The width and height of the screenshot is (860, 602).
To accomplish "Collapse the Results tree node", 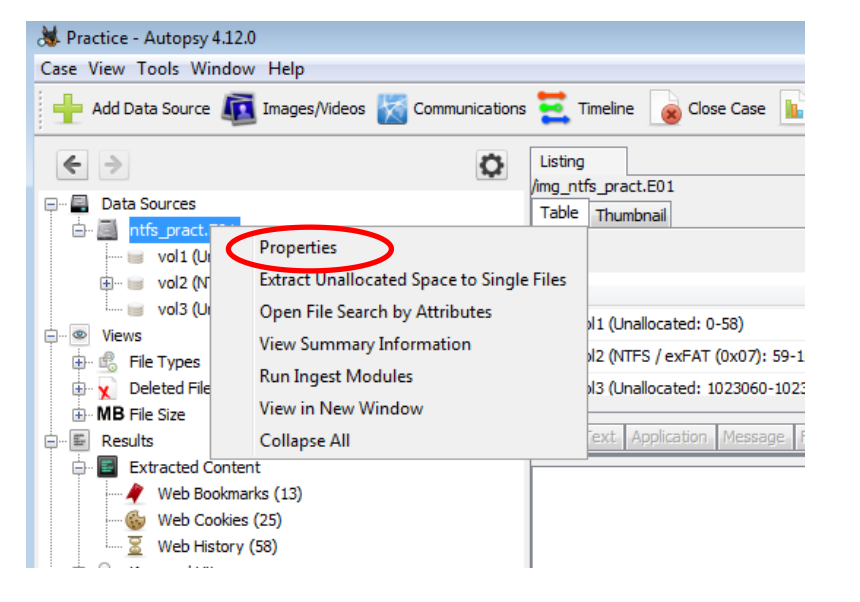I will tap(51, 441).
